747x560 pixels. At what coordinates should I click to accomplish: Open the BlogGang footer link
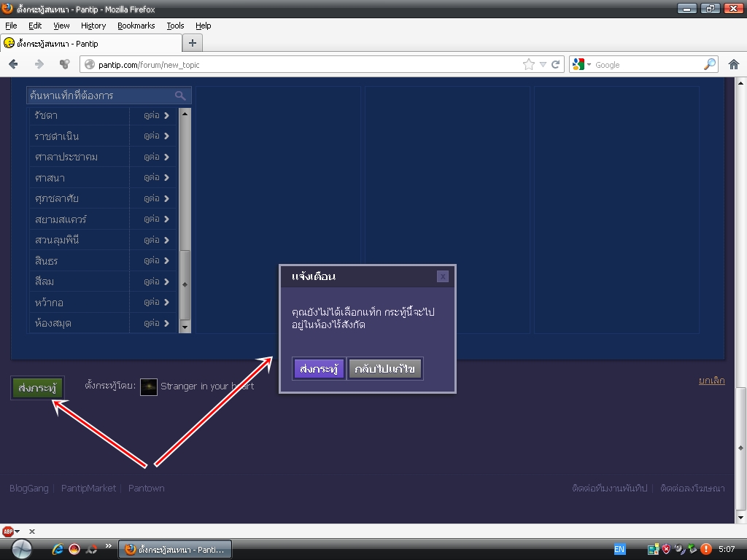tap(29, 488)
